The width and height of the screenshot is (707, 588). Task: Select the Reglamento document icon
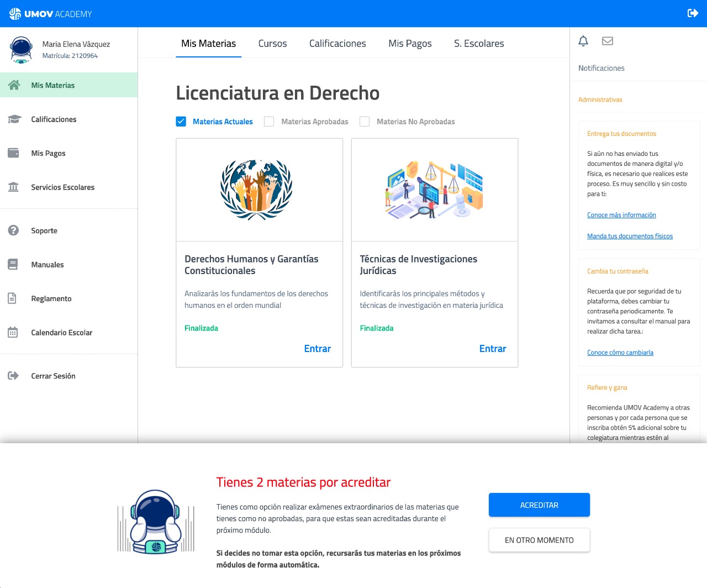(x=13, y=298)
